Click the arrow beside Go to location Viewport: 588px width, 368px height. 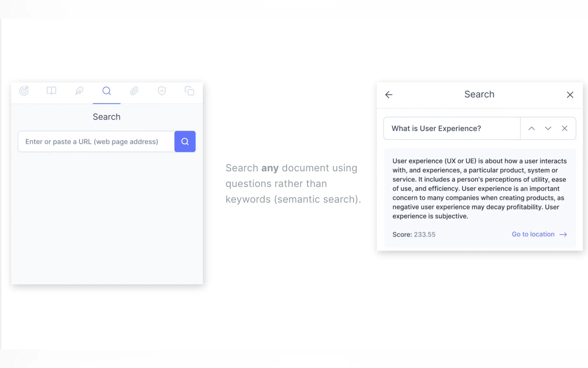563,234
